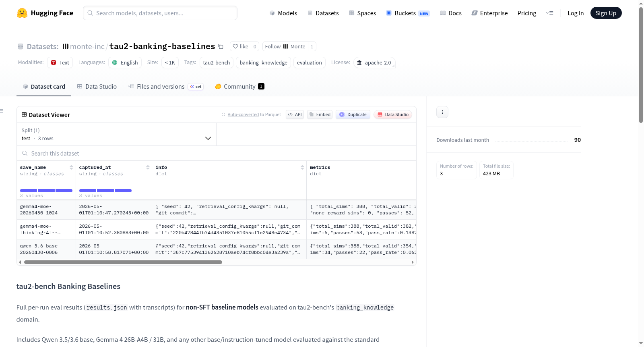644x347 pixels.
Task: Open the Pricing page
Action: pyautogui.click(x=527, y=13)
